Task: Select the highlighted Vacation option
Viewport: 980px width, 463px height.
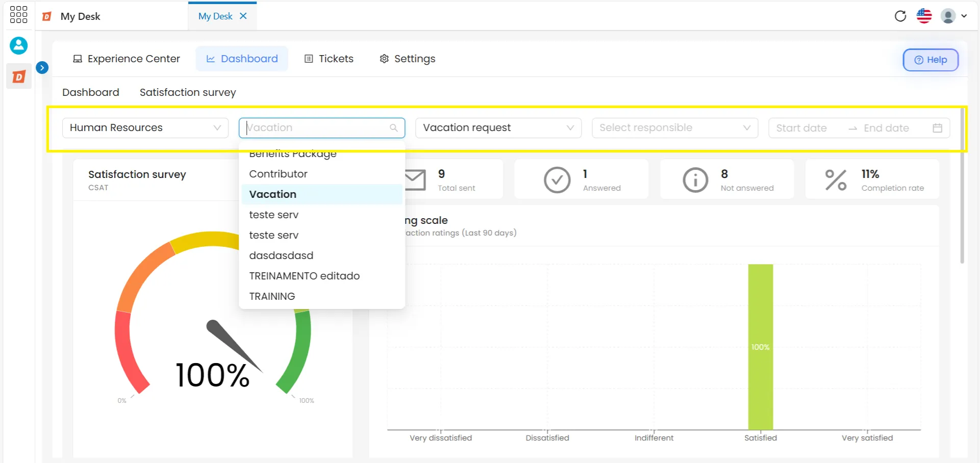Action: coord(322,194)
